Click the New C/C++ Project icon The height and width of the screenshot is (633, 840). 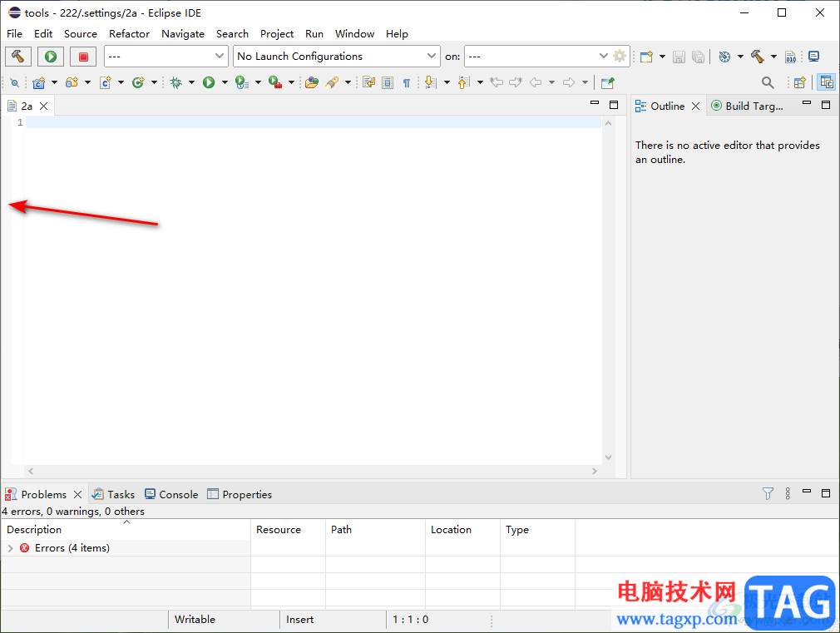38,82
